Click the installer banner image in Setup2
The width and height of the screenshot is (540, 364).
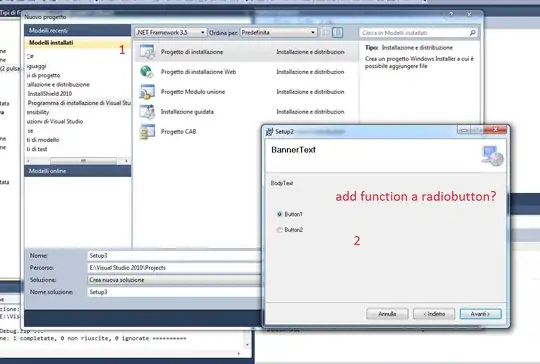pos(492,156)
